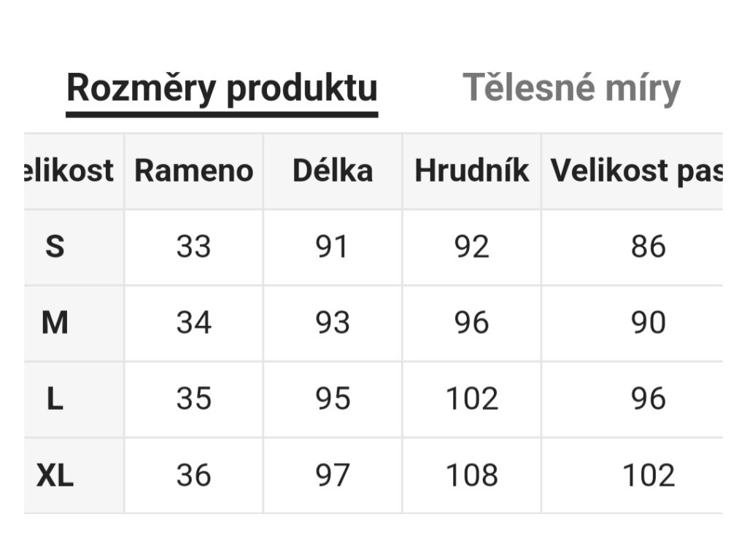Select the XL size row label
This screenshot has height=560, width=747.
click(55, 475)
